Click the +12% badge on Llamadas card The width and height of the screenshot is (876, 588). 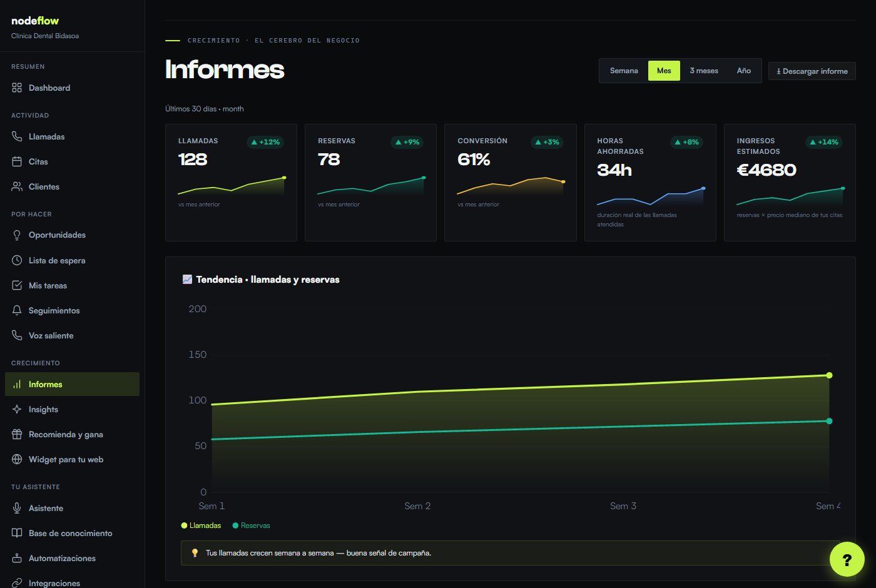tap(265, 142)
